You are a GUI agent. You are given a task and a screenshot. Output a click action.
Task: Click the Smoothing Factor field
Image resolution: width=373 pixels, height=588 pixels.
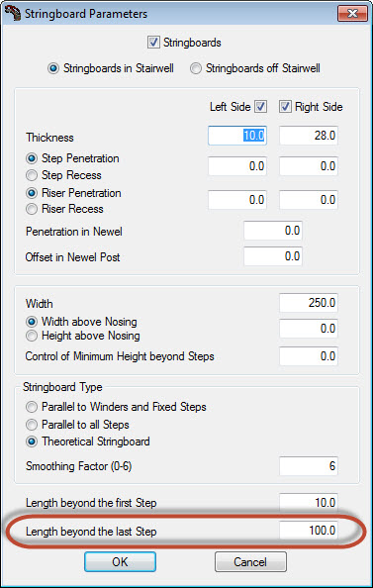[309, 466]
